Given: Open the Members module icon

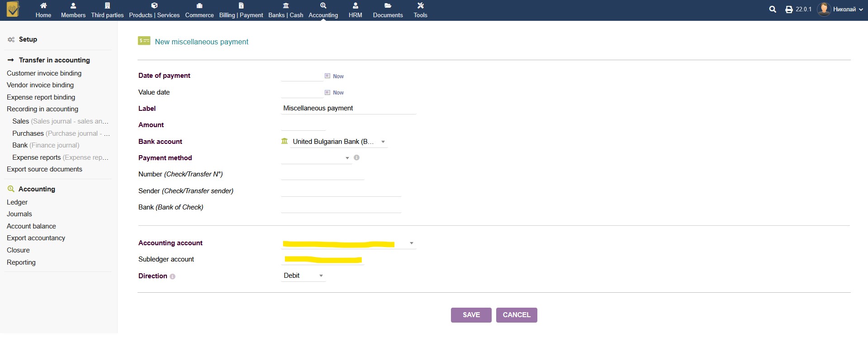Looking at the screenshot, I should (73, 6).
